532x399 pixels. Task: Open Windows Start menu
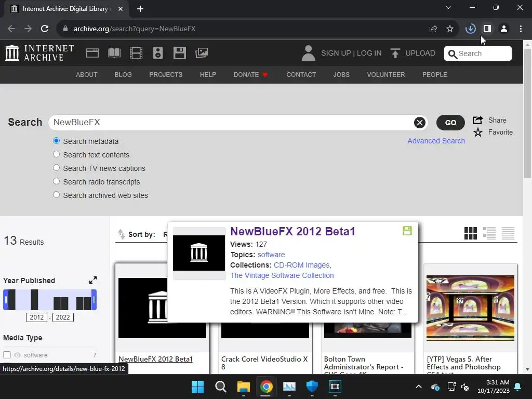197,387
